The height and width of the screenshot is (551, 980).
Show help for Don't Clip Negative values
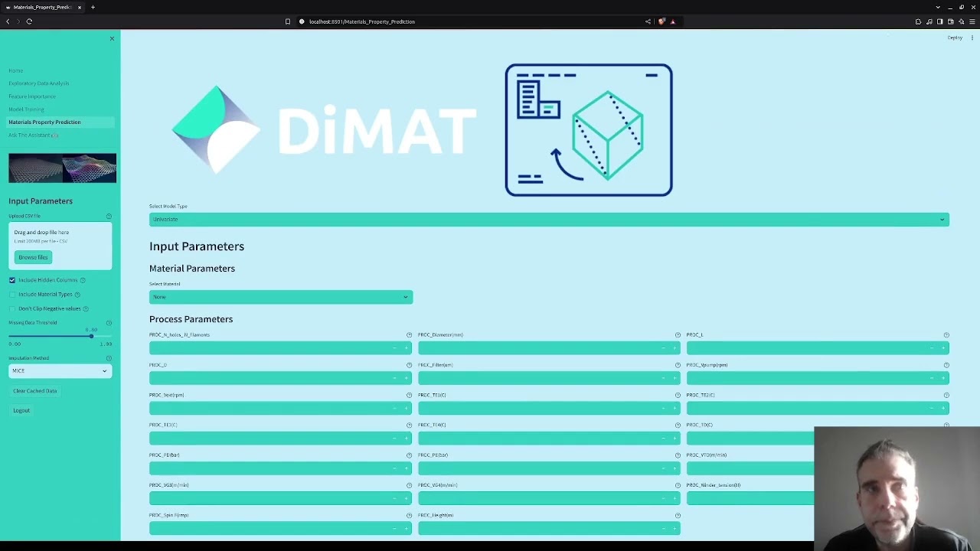(x=86, y=308)
